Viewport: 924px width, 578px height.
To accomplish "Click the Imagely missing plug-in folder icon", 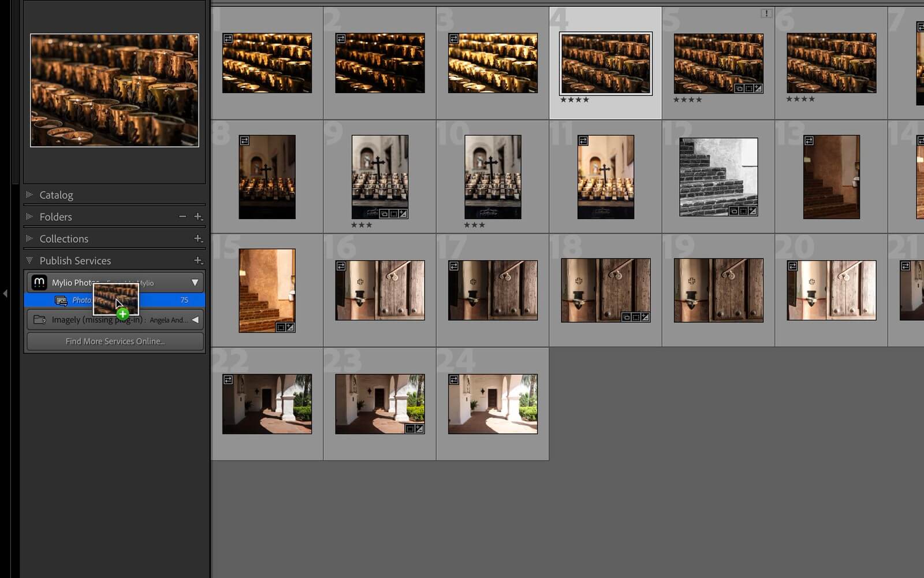I will pyautogui.click(x=39, y=320).
